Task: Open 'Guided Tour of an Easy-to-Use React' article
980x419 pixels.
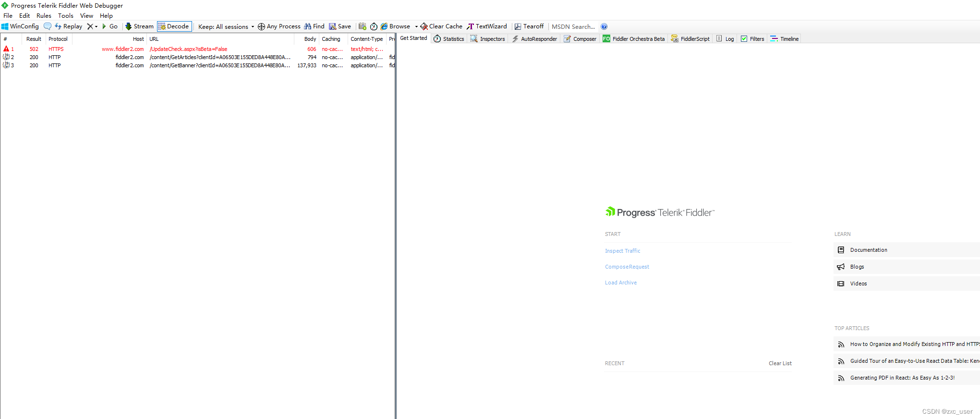Action: coord(907,361)
